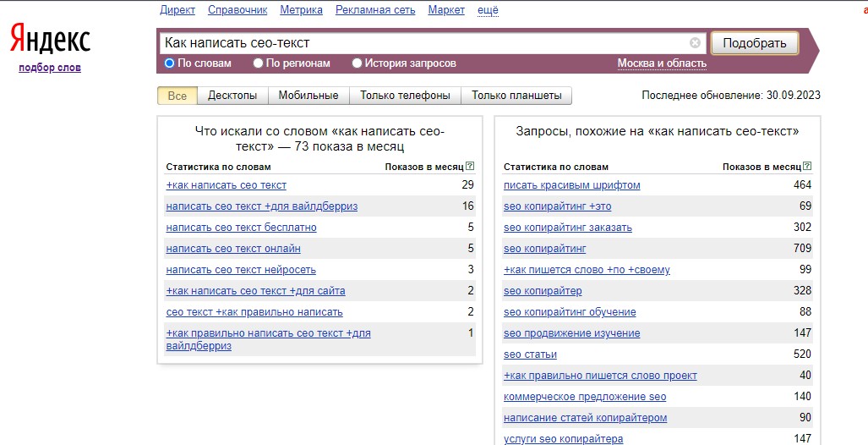This screenshot has width=868, height=445.
Task: Select the 'По регионам' radio button
Action: [259, 63]
